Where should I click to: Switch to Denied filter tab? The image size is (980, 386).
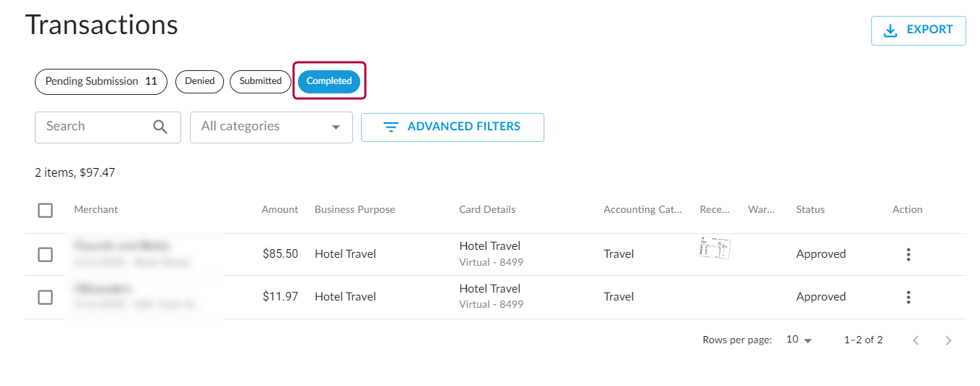(199, 81)
